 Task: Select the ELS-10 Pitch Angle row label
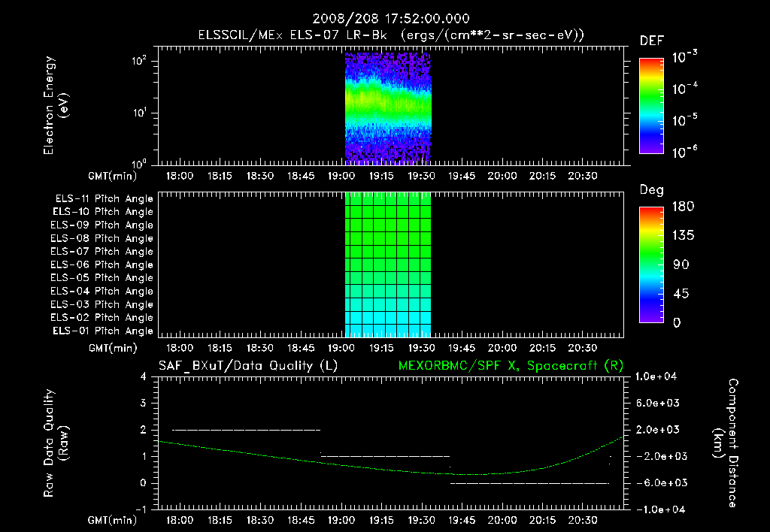(103, 212)
